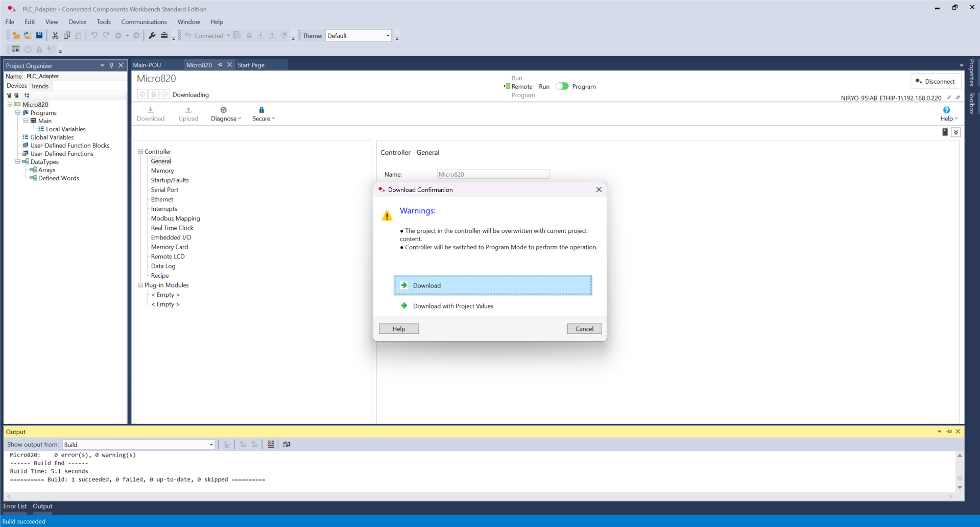Click the Secure lock icon

point(261,110)
